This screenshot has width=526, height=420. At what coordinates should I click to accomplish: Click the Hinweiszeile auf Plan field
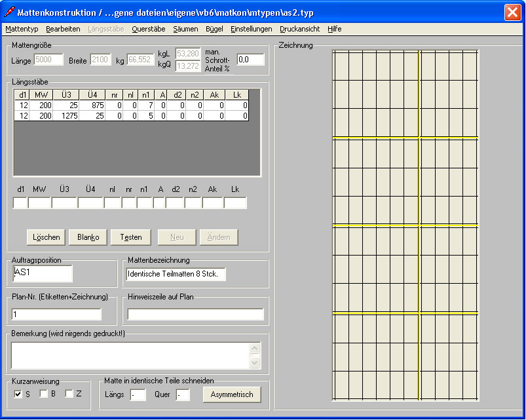196,315
